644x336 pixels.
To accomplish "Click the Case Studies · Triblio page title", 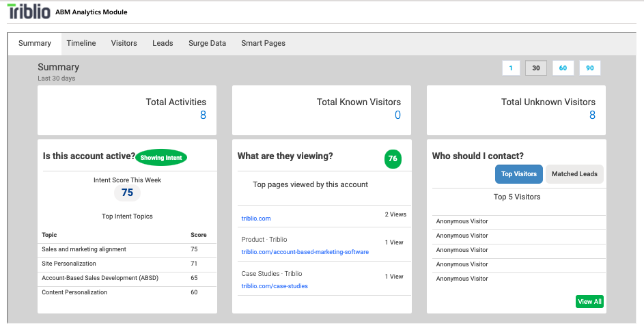I will tap(272, 274).
